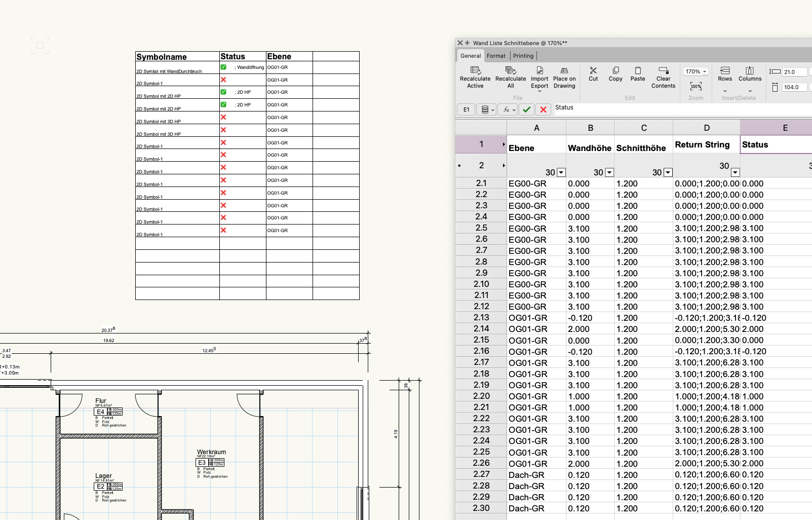Cancel formula entry with red X
The width and height of the screenshot is (812, 520).
pyautogui.click(x=544, y=109)
